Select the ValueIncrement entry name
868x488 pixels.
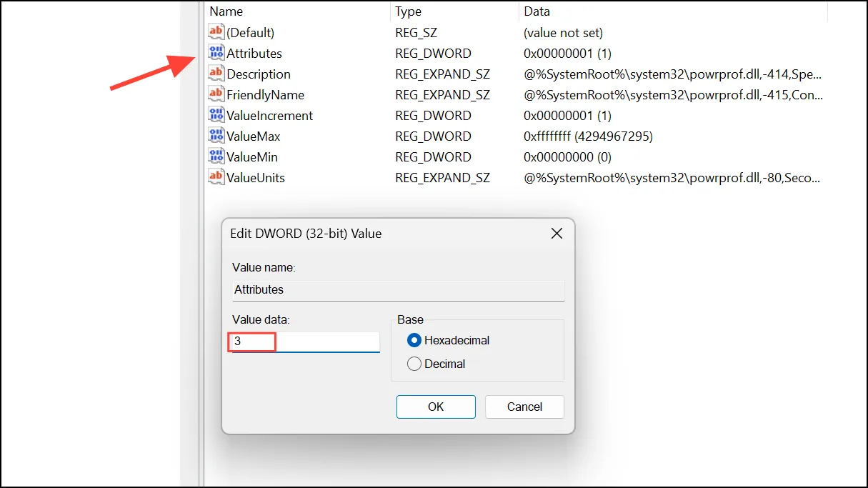coord(269,115)
